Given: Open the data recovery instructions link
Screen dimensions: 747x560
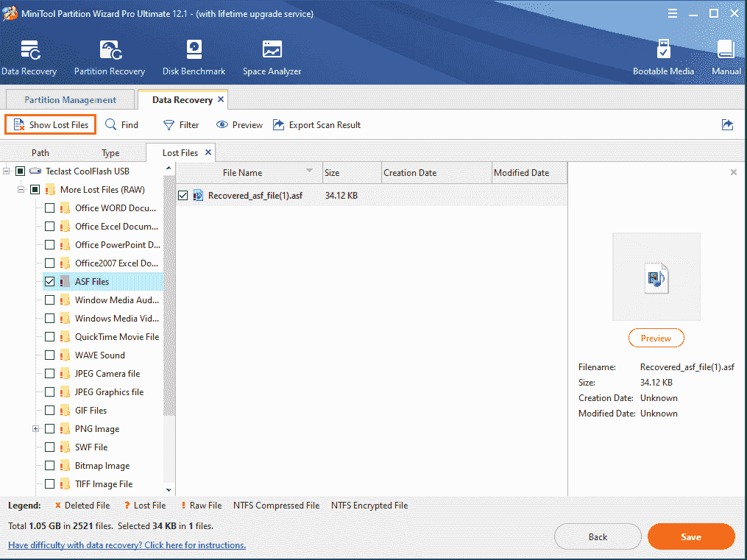Looking at the screenshot, I should click(x=127, y=545).
